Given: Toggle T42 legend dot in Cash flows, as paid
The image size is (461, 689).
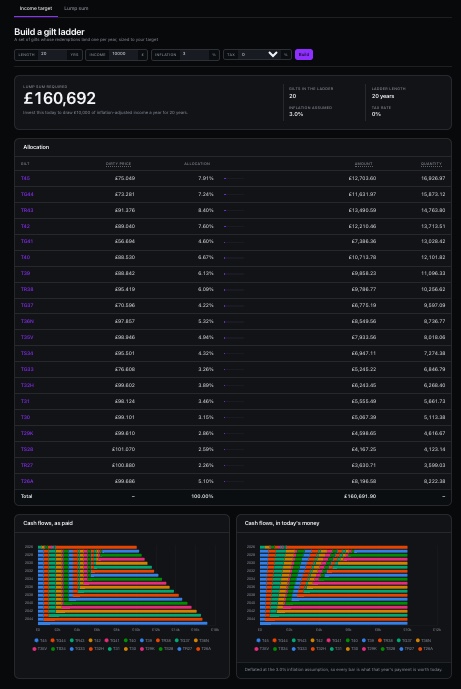Looking at the screenshot, I should pyautogui.click(x=91, y=640).
